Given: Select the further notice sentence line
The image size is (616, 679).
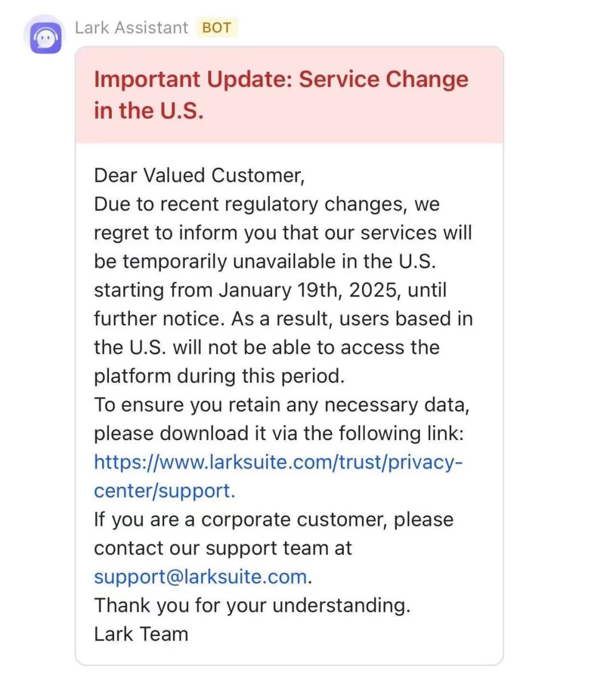Looking at the screenshot, I should [x=283, y=319].
